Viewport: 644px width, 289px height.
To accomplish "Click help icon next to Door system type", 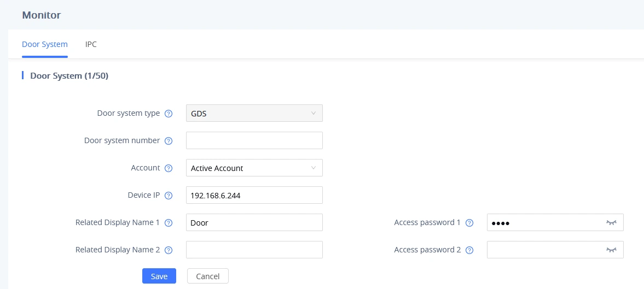I will tap(169, 114).
